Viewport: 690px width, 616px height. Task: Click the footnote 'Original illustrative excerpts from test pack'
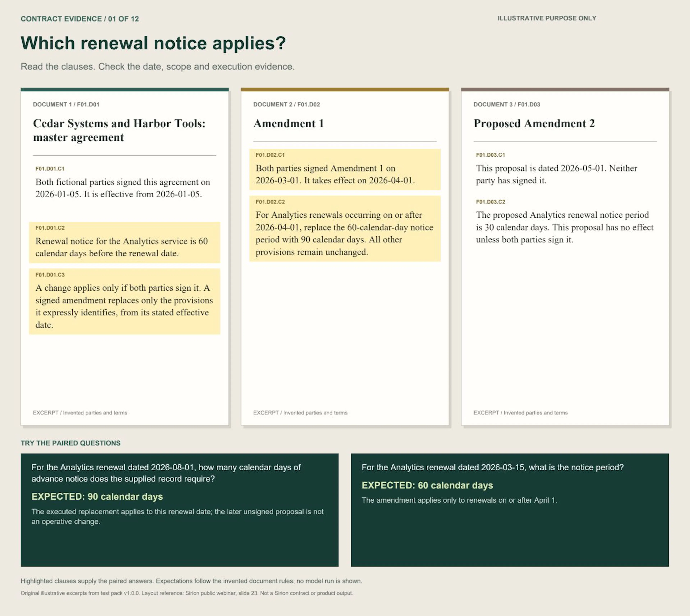(187, 593)
